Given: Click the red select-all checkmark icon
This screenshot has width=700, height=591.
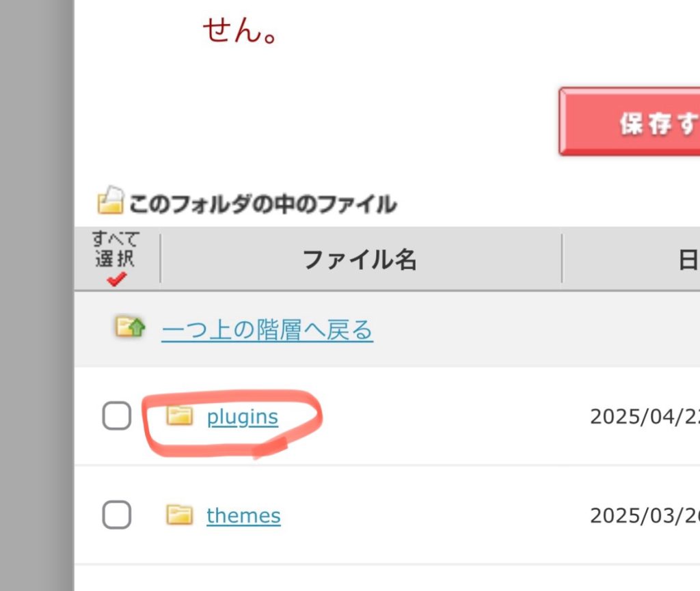Looking at the screenshot, I should (117, 279).
